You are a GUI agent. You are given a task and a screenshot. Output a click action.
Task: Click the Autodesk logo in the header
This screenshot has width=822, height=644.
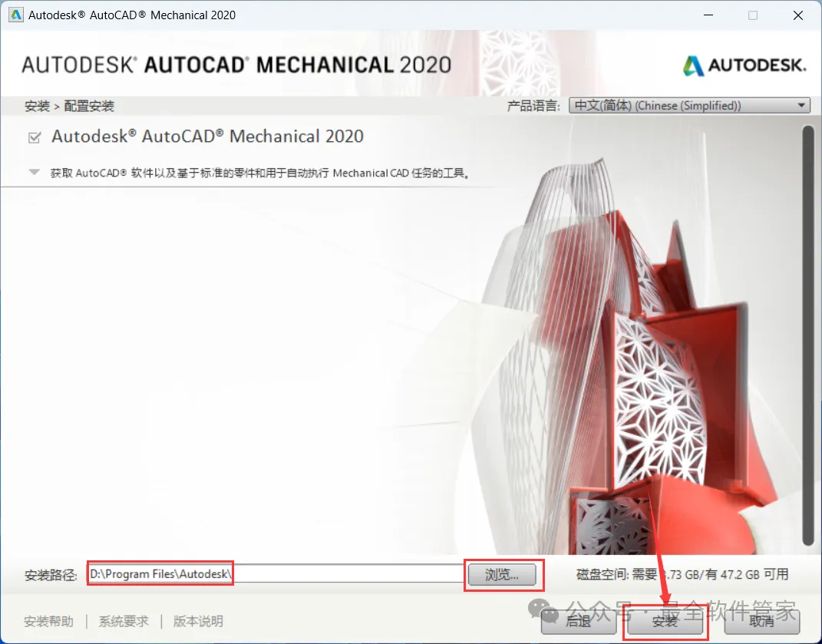click(744, 65)
